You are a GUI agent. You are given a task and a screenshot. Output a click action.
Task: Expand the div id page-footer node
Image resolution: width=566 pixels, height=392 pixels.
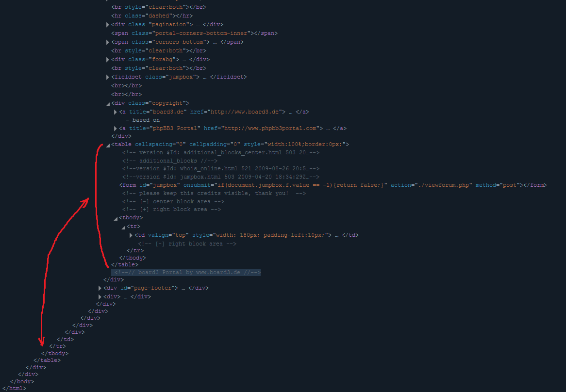pyautogui.click(x=100, y=288)
